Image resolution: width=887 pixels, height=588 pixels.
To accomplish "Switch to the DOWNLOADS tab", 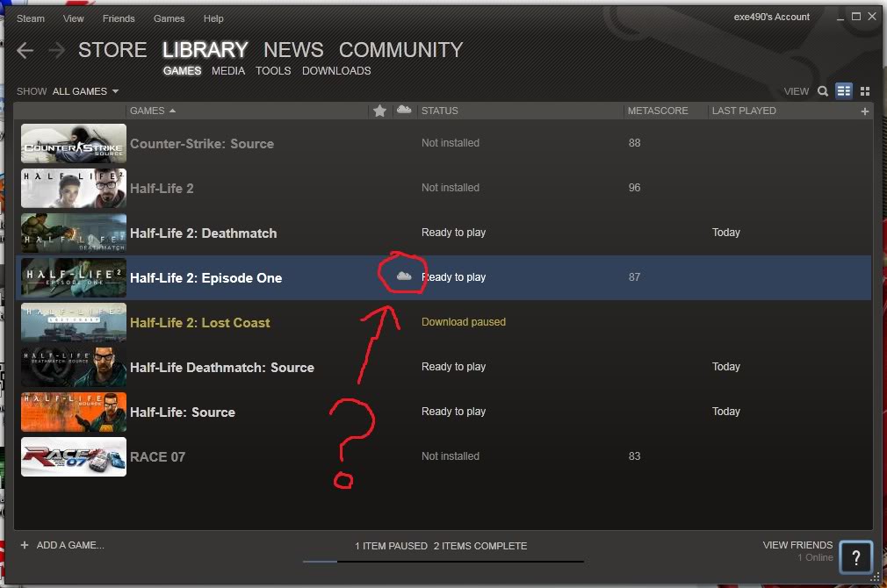I will (336, 71).
